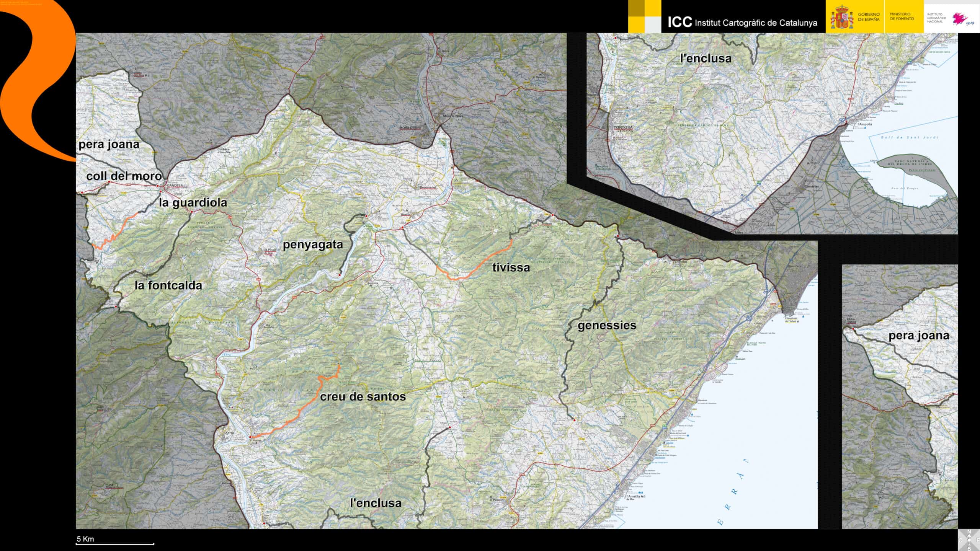Select the 'la fontcalda' map label
980x551 pixels.
click(x=168, y=285)
